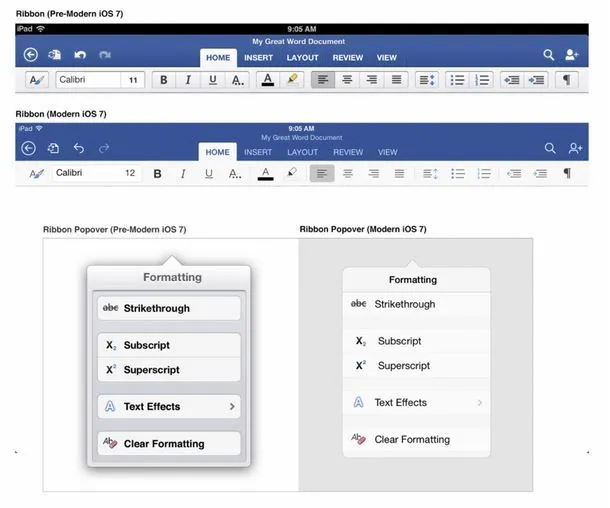Pick highlighter in Modern ribbon
Screen dimensions: 610x508
pyautogui.click(x=292, y=173)
